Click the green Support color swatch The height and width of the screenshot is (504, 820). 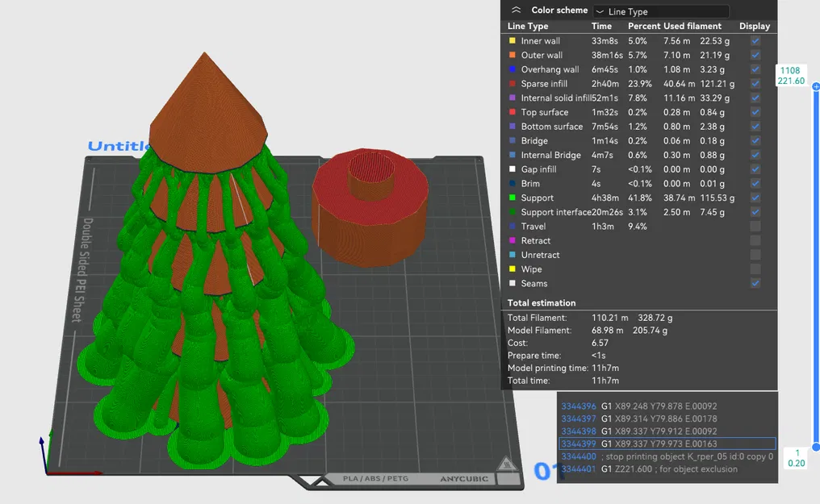click(x=512, y=198)
